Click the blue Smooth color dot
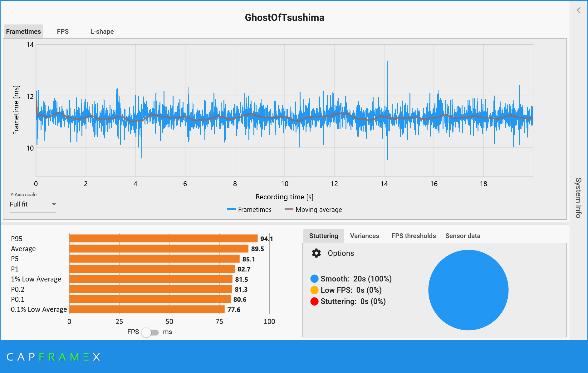 pos(315,279)
